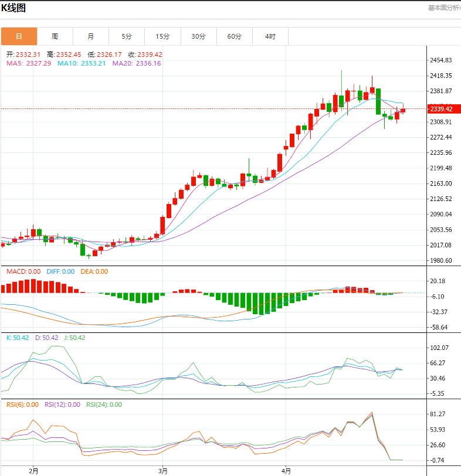Screen dimensions: 461x476
Task: Click the red current price tag 2339.42
Action: tap(441, 109)
